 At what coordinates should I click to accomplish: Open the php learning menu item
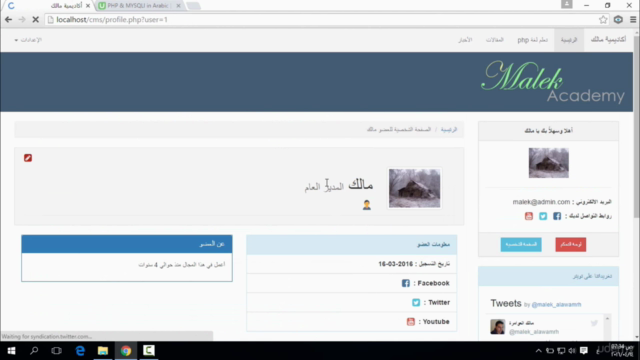pyautogui.click(x=533, y=40)
